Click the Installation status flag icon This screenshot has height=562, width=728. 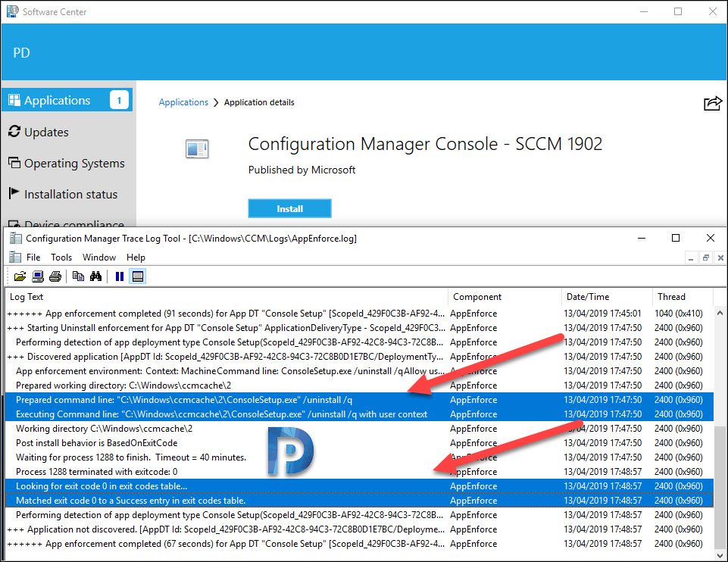point(14,194)
